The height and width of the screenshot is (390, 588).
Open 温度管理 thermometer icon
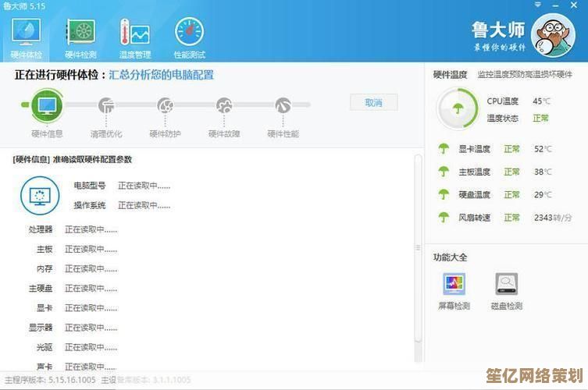click(x=134, y=37)
